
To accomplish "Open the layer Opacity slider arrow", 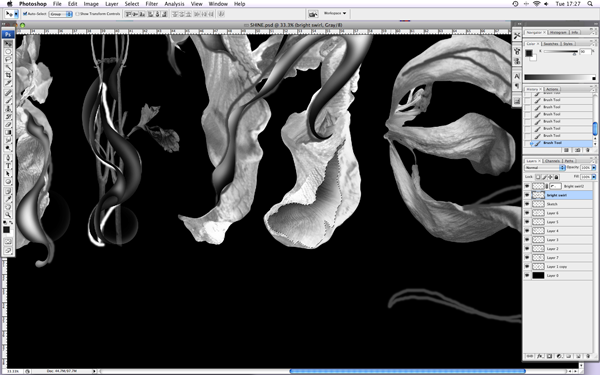I will pos(594,168).
